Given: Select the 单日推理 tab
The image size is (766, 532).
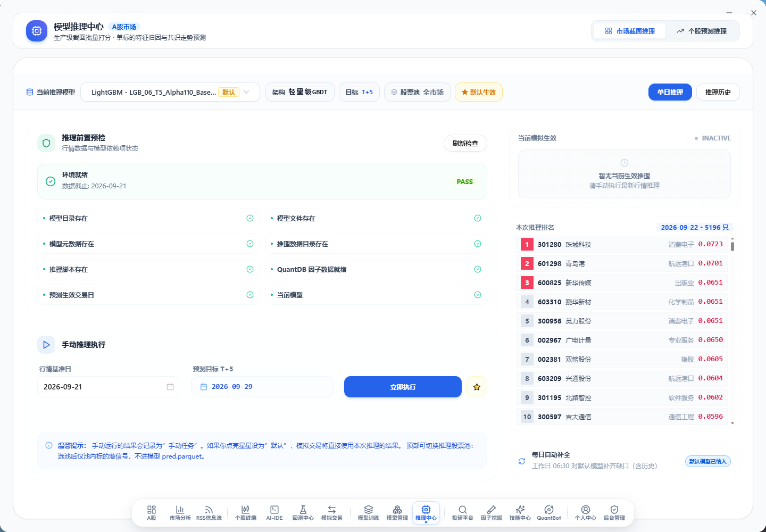Looking at the screenshot, I should (670, 92).
